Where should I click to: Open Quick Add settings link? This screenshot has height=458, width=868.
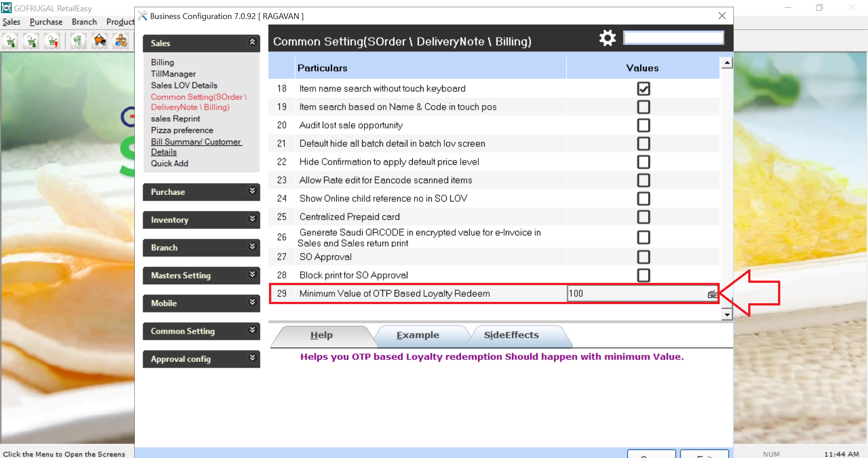170,164
